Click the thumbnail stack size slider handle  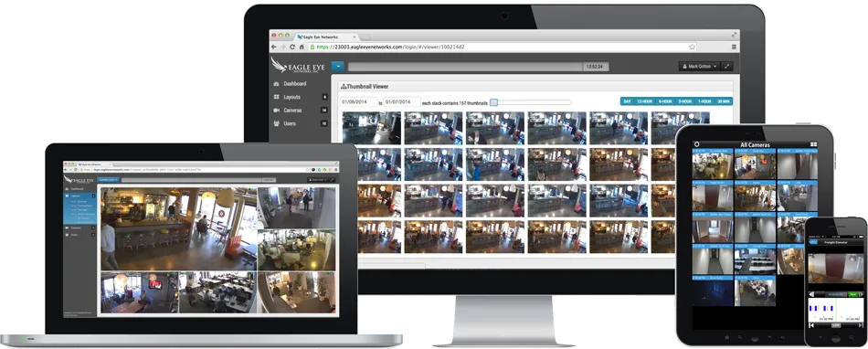click(x=493, y=102)
